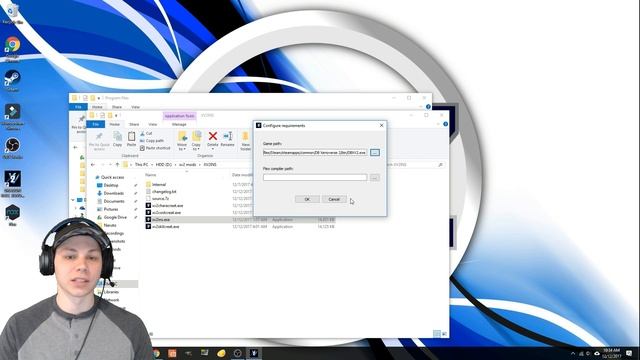Switch to Manage tab under Application Tools
The image size is (640, 360).
pos(179,124)
